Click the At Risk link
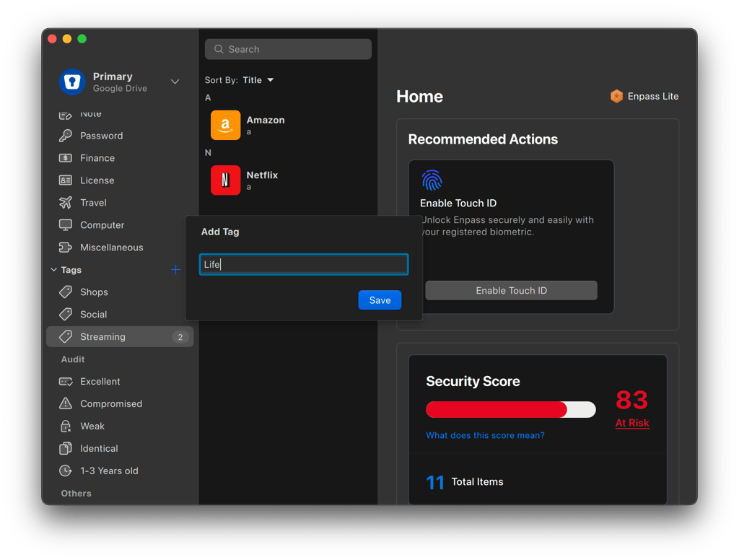The height and width of the screenshot is (560, 739). click(x=632, y=423)
